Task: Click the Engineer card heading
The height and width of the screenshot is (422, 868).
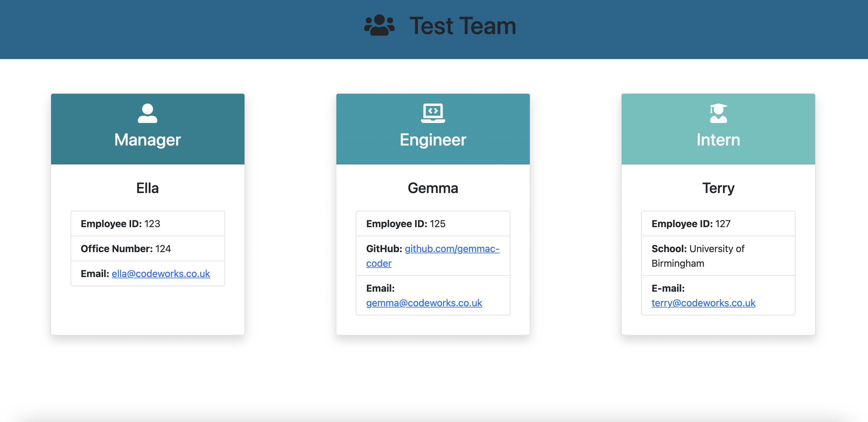Action: 433,140
